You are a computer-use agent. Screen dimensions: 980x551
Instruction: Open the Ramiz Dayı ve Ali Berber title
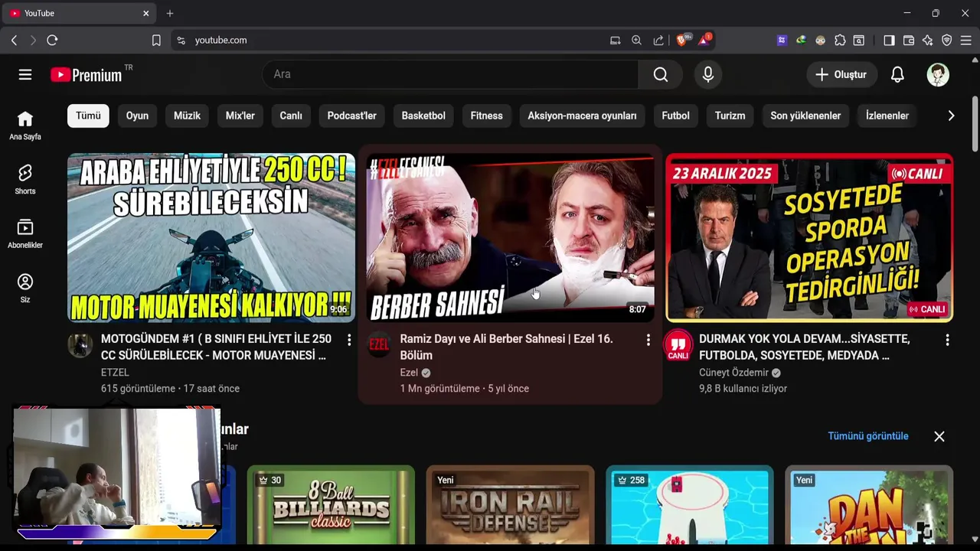506,347
